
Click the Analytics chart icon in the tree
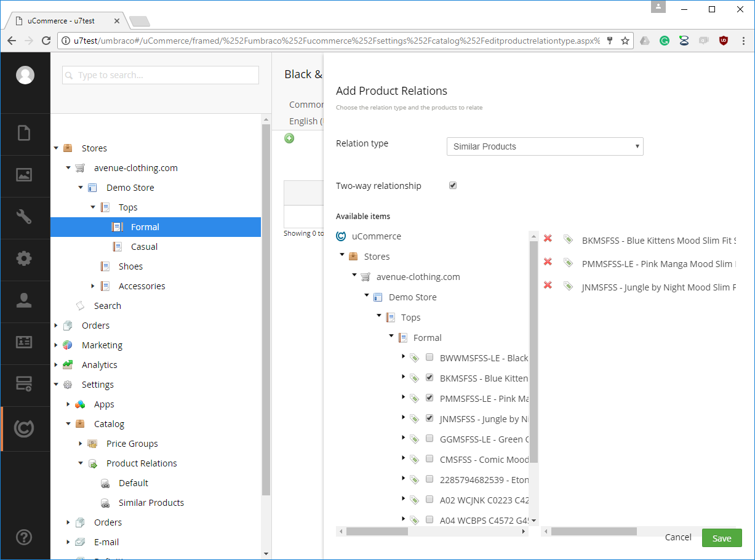click(x=68, y=365)
